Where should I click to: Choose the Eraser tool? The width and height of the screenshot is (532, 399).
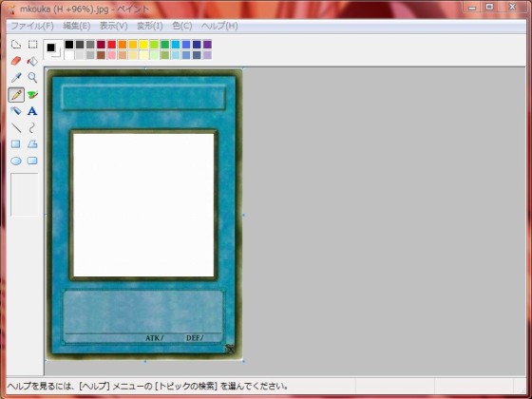coord(16,61)
